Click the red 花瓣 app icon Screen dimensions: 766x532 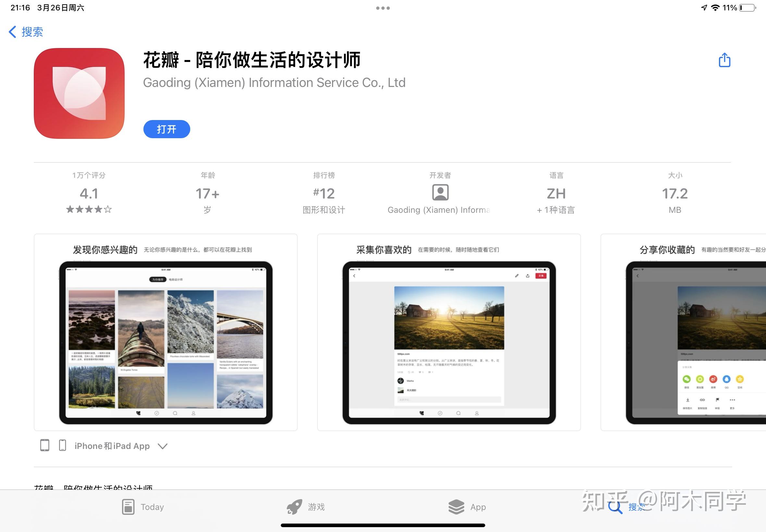coord(79,93)
